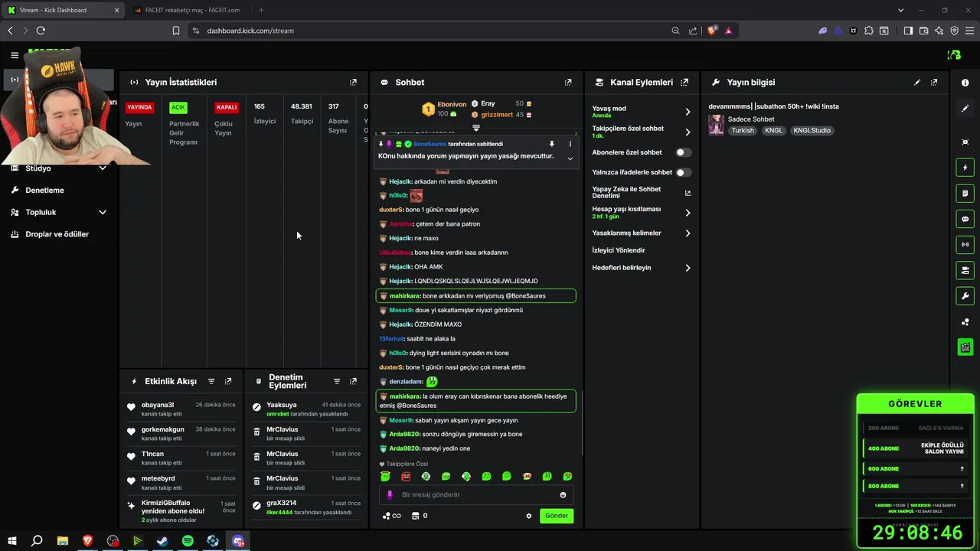This screenshot has height=551, width=980.
Task: Pop out the Yayın bilgisi panel
Action: point(934,82)
